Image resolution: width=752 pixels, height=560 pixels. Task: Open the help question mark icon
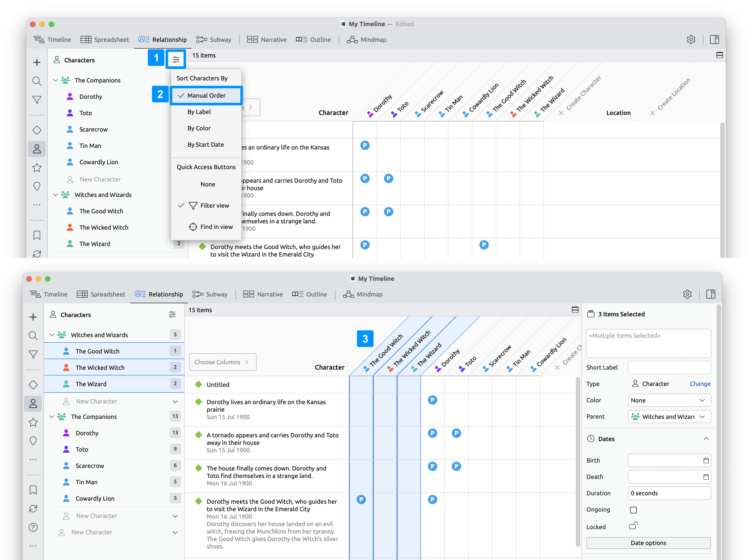pyautogui.click(x=33, y=527)
